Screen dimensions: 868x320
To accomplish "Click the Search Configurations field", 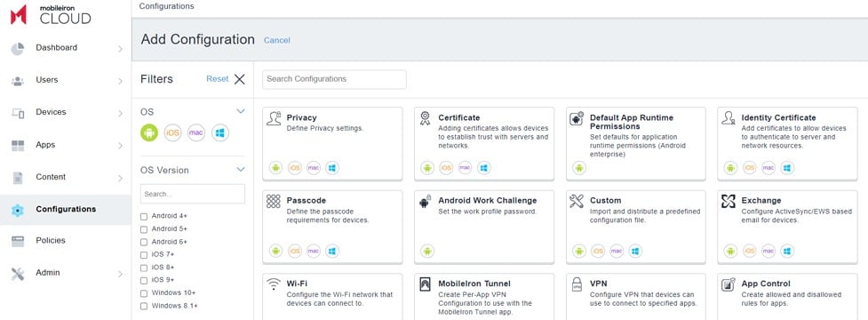I will (334, 79).
